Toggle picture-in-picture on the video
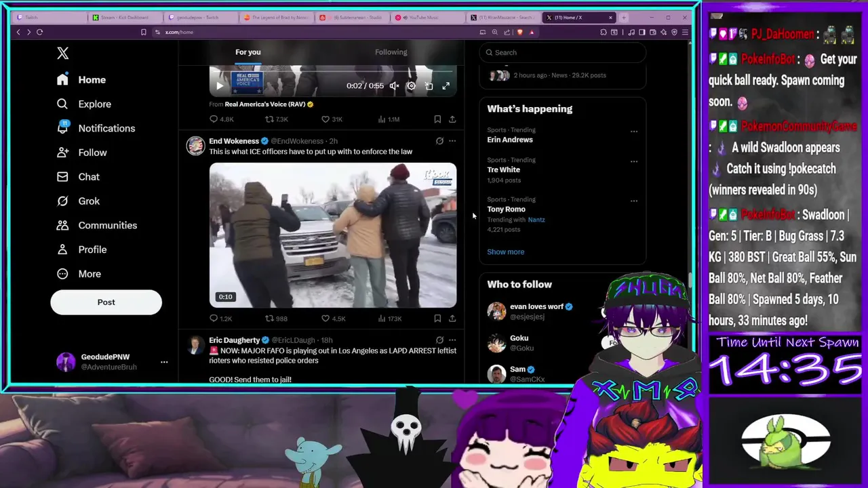868x488 pixels. [x=429, y=86]
